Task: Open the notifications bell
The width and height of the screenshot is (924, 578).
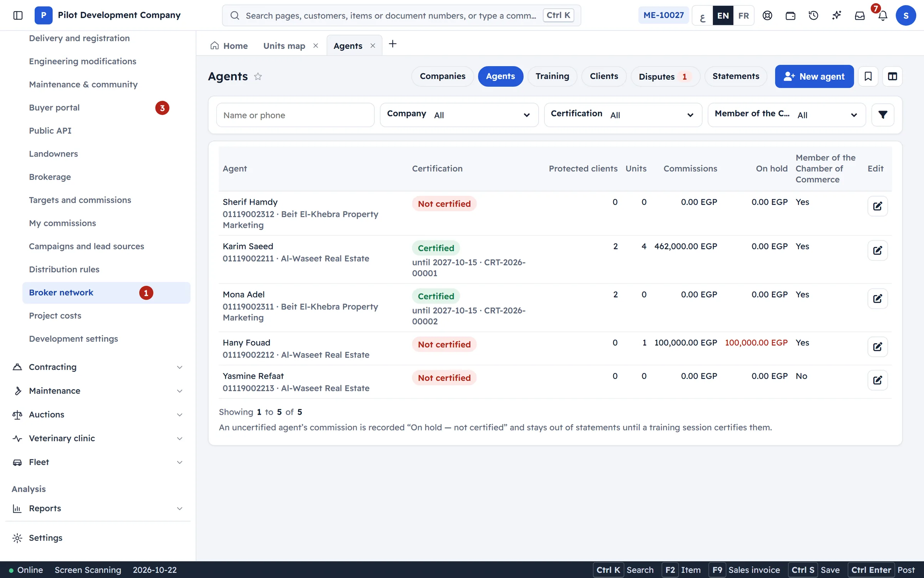Action: pyautogui.click(x=883, y=15)
